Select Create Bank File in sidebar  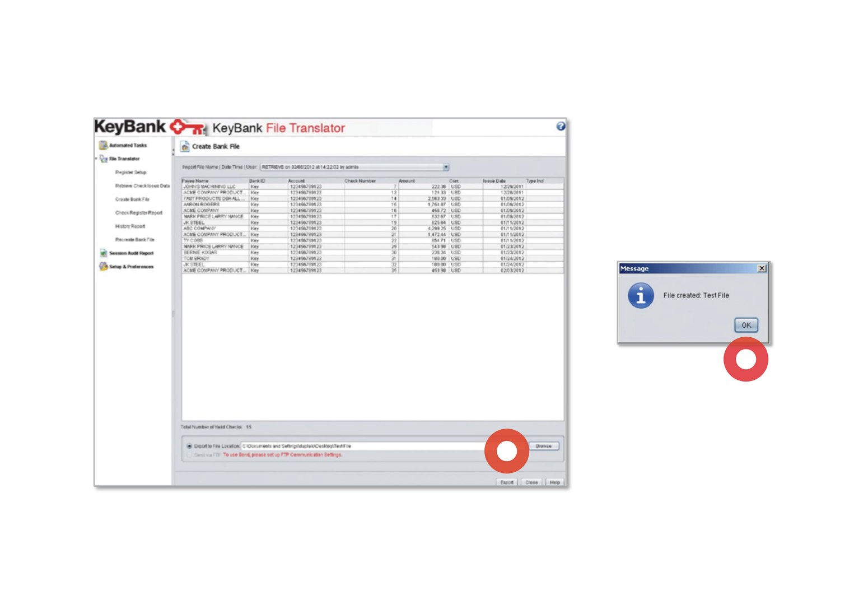tap(132, 199)
